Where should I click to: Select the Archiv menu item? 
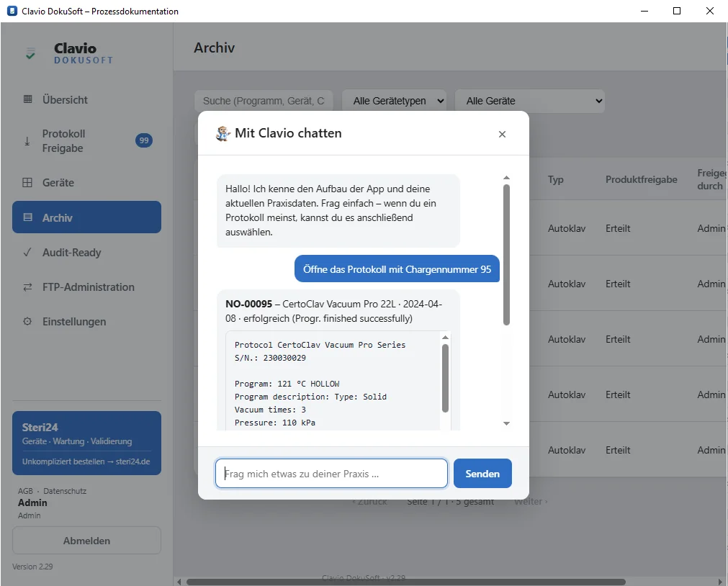point(86,217)
